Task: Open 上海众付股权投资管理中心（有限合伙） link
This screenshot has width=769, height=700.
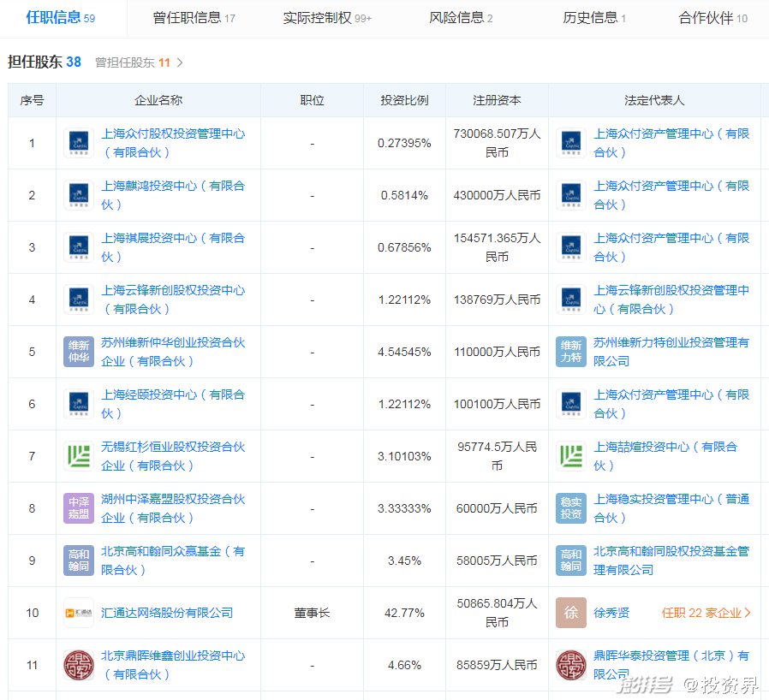Action: pyautogui.click(x=173, y=143)
